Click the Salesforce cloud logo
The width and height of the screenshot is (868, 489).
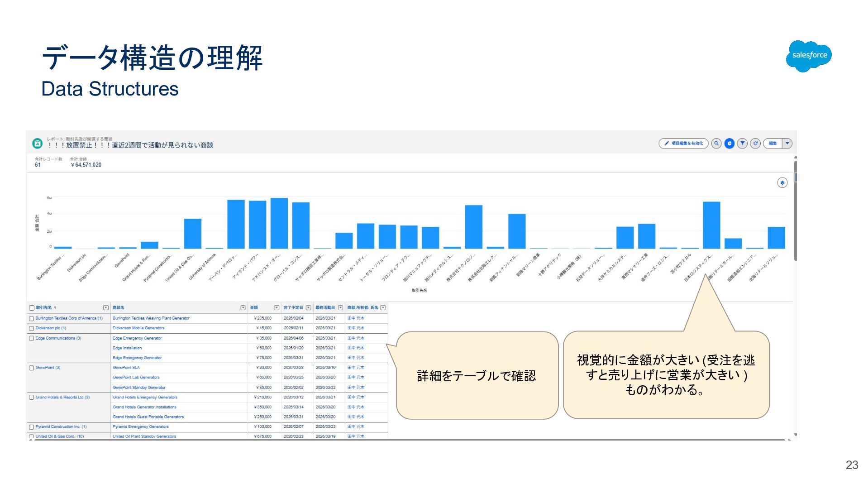click(x=809, y=56)
